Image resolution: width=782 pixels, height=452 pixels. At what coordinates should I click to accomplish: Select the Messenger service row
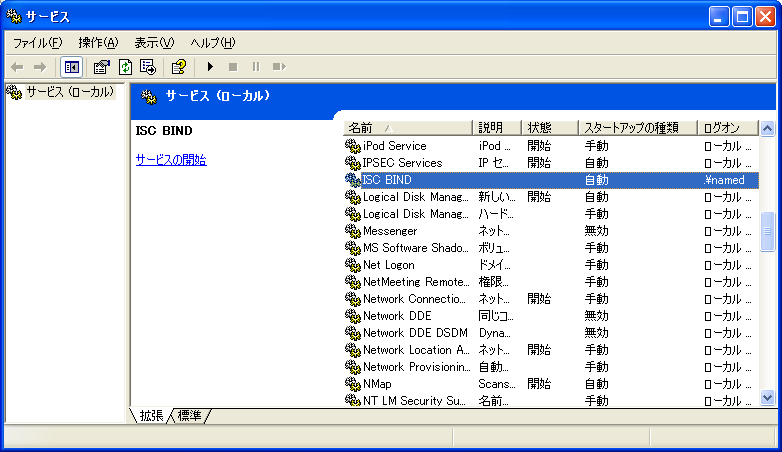tap(551, 231)
